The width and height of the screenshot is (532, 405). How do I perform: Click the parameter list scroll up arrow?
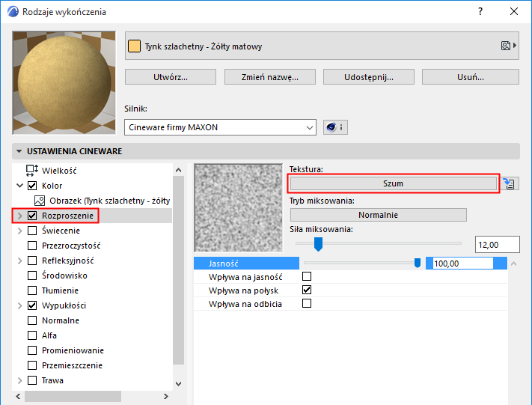pyautogui.click(x=514, y=264)
